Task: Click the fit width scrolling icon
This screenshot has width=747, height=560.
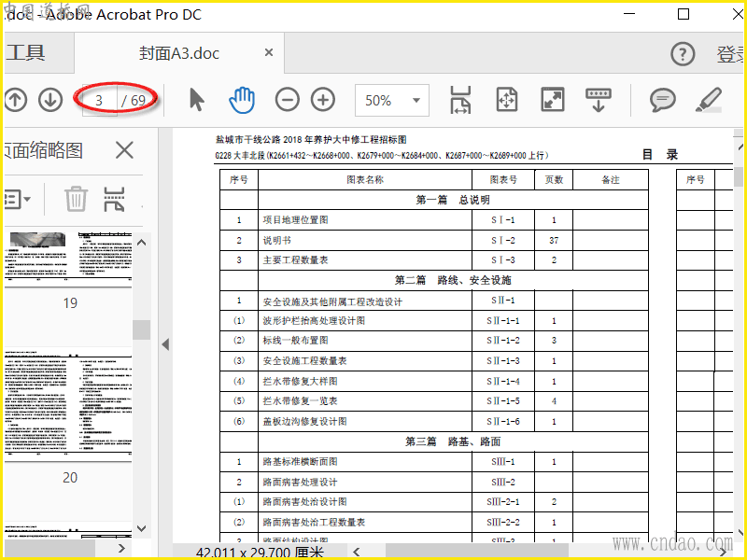Action: tap(460, 100)
